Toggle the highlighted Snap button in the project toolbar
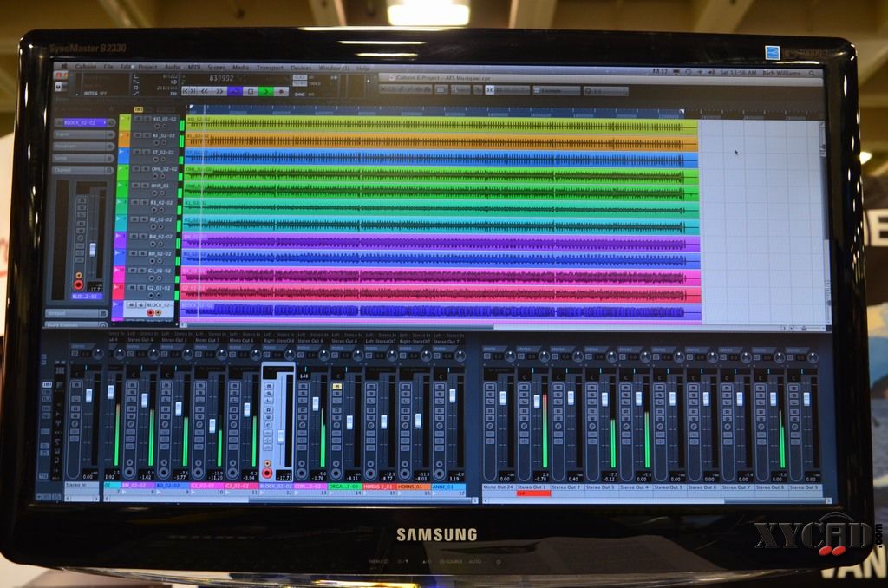This screenshot has width=888, height=588. pos(490,90)
